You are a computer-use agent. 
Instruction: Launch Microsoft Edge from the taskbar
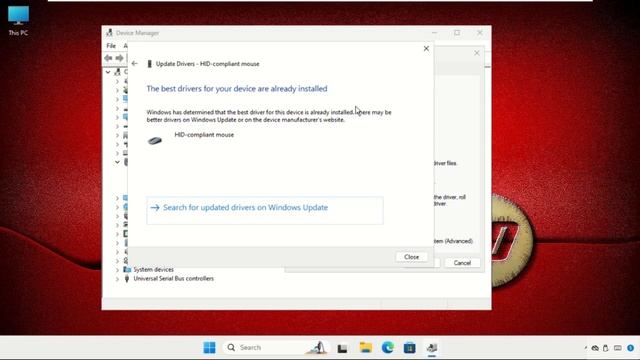(x=387, y=348)
